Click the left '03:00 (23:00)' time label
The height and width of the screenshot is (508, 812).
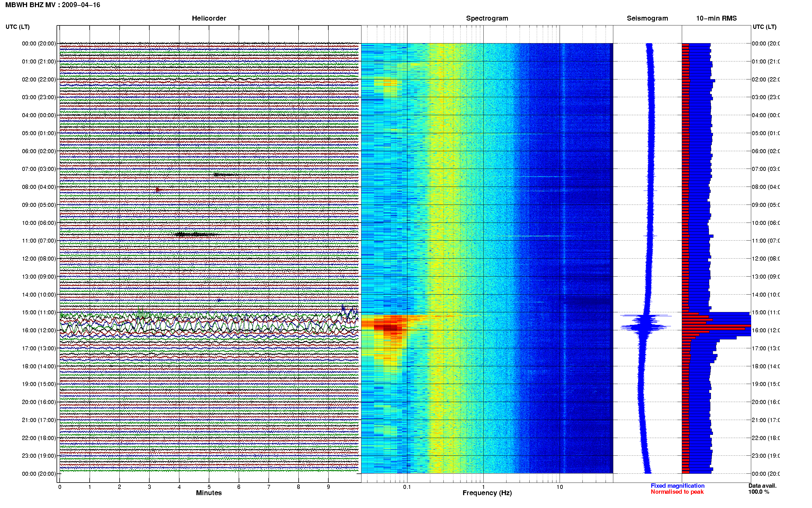[x=39, y=97]
